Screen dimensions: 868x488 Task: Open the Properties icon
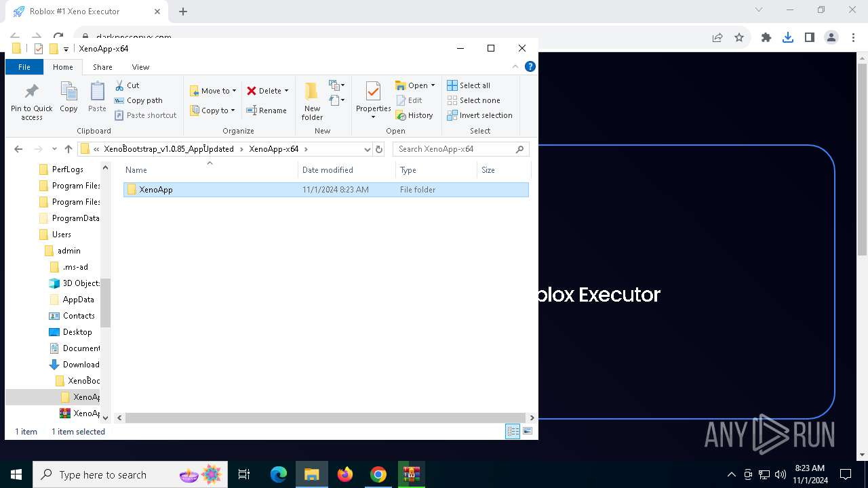(x=373, y=97)
